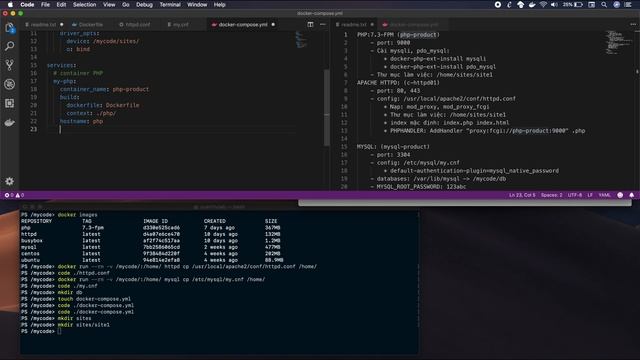The image size is (640, 360).
Task: Click the 'services:' line in editor
Action: tap(61, 65)
